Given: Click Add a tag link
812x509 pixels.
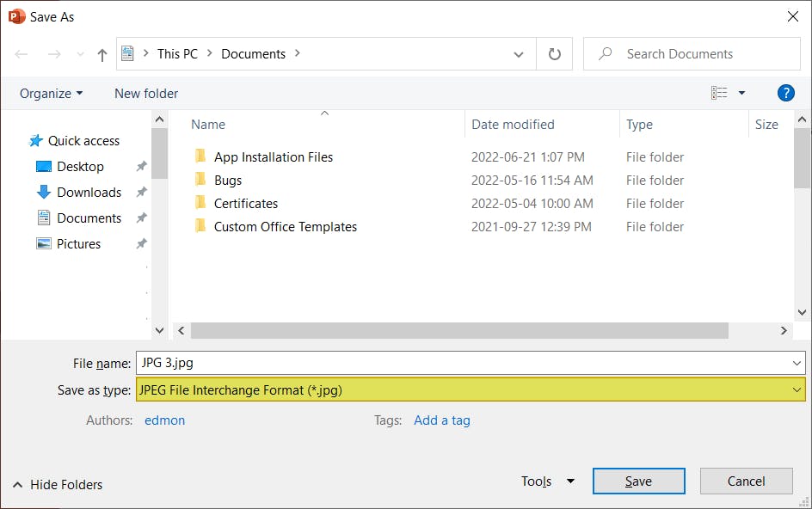Looking at the screenshot, I should 441,420.
